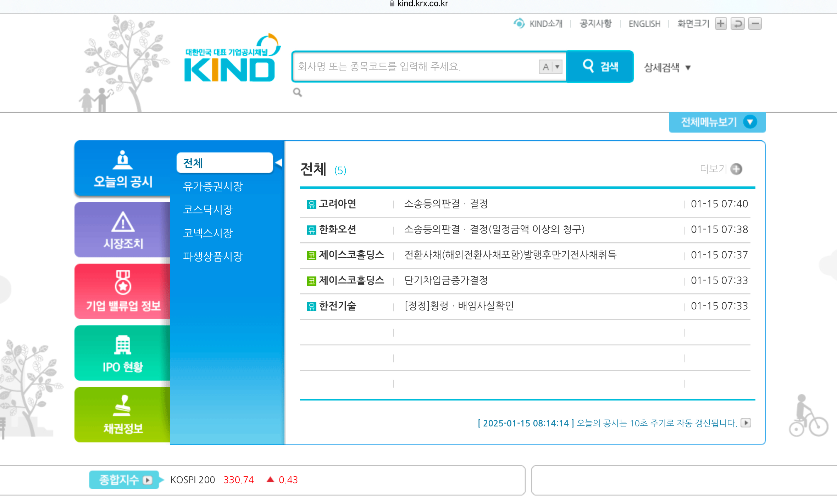Open the 시장조치 warning triangle section
Viewport: 837px width, 504px height.
(123, 230)
